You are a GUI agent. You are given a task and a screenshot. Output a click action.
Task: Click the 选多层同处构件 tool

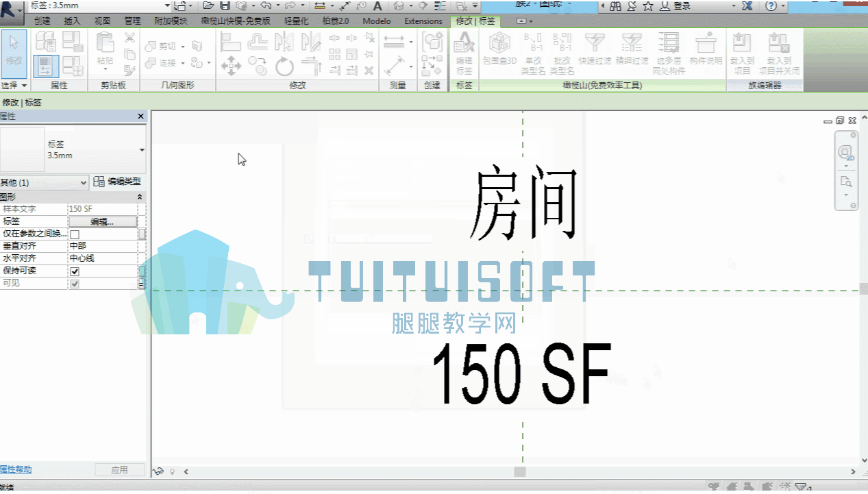tap(669, 53)
